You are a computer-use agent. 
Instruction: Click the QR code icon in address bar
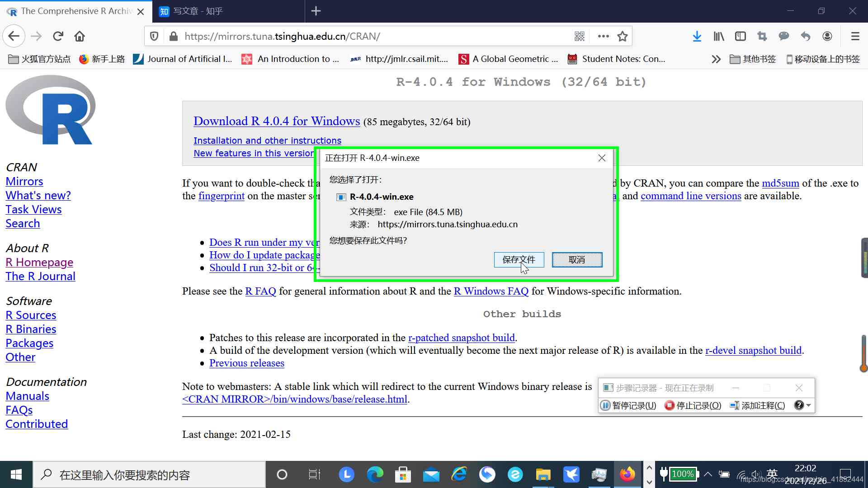(579, 36)
